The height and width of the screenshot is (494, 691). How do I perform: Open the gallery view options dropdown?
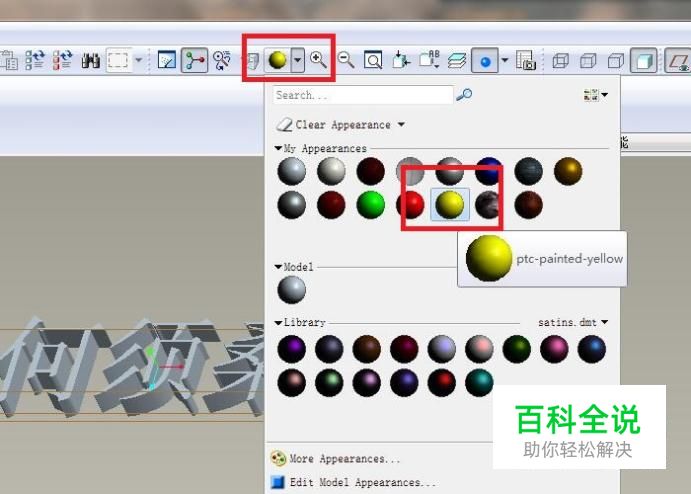(596, 94)
